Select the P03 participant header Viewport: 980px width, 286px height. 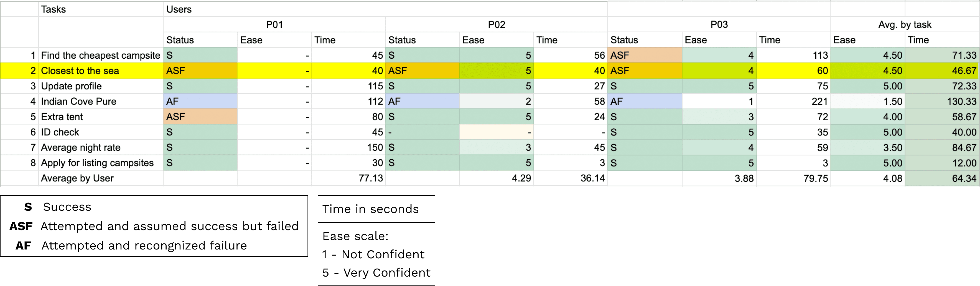click(x=719, y=25)
